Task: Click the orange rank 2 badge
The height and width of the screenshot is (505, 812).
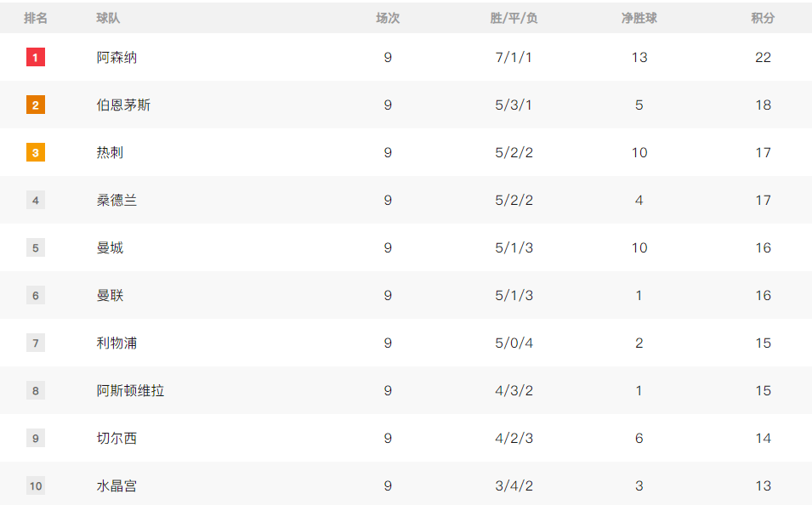Action: (x=35, y=105)
